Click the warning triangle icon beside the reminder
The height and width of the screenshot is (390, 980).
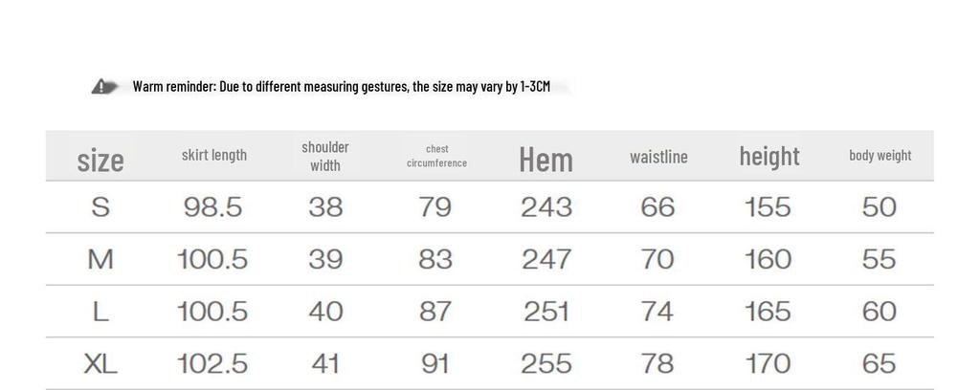(x=105, y=87)
